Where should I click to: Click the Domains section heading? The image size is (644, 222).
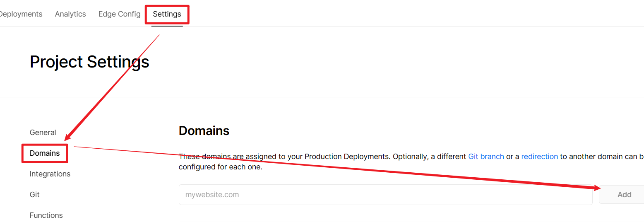pyautogui.click(x=204, y=131)
